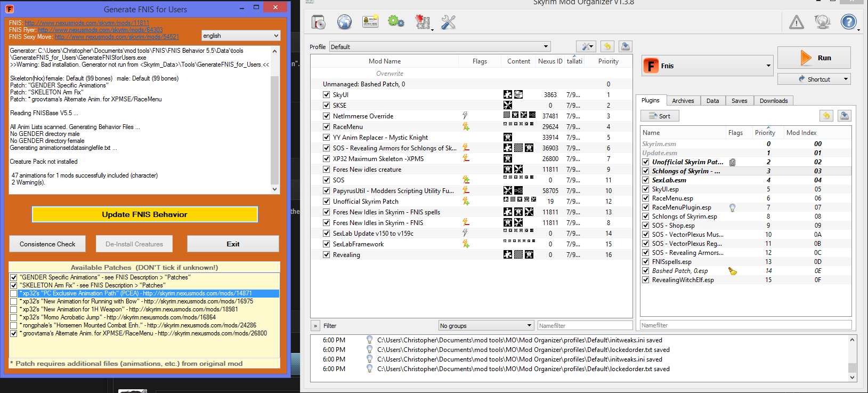Tick rongphale's Horsemen Mounted Combat patch
Screen dimensions: 868x393
(x=14, y=325)
